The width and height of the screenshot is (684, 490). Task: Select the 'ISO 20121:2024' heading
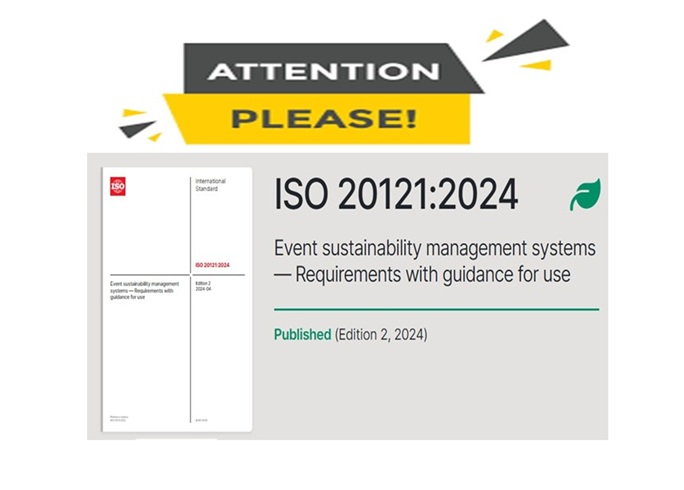click(x=396, y=195)
